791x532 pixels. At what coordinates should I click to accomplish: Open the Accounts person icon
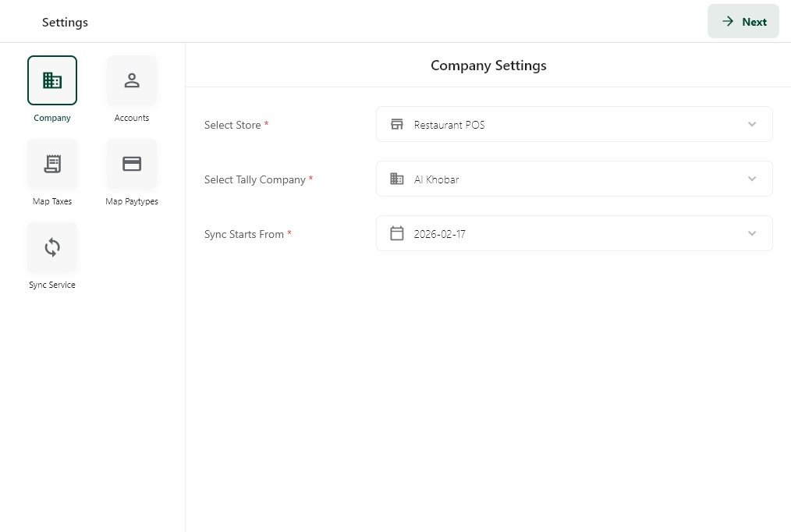click(132, 80)
